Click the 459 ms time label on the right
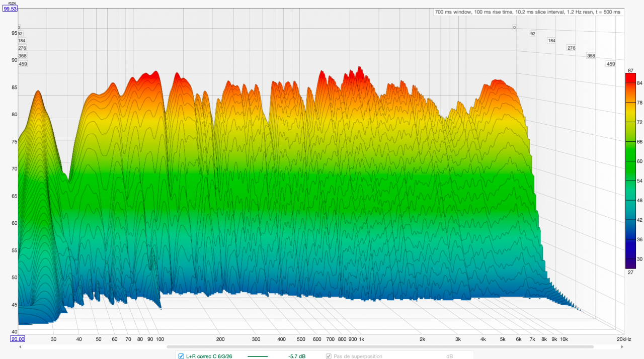644x359 pixels. pyautogui.click(x=611, y=64)
